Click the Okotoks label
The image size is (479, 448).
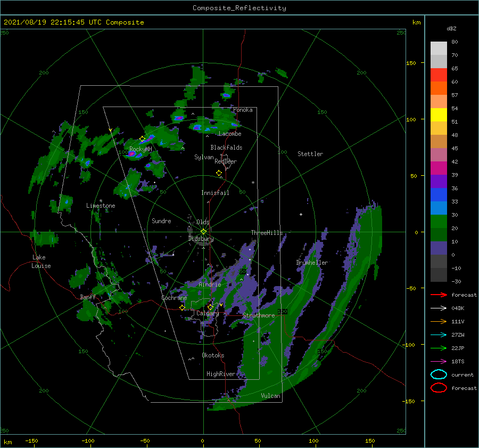point(213,355)
